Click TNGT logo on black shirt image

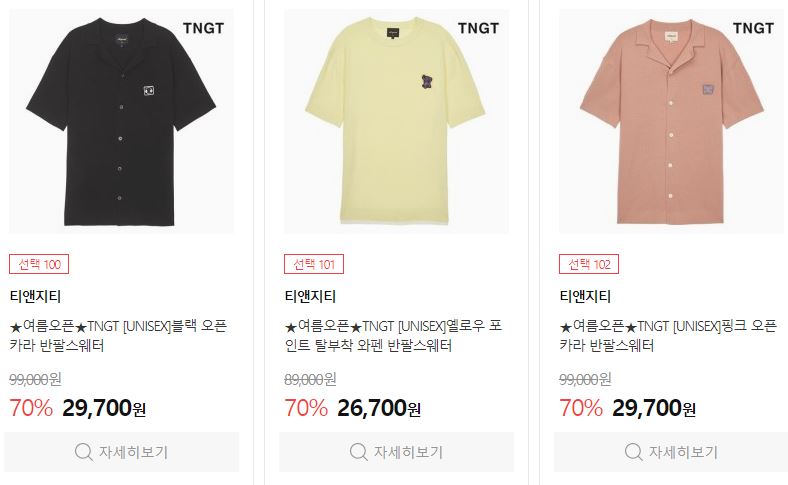point(204,28)
